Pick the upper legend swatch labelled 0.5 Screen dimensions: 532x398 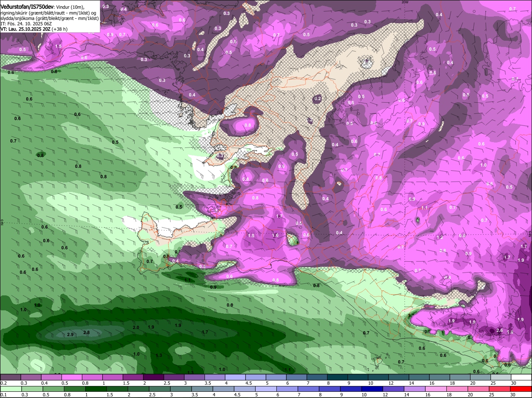tap(71, 377)
